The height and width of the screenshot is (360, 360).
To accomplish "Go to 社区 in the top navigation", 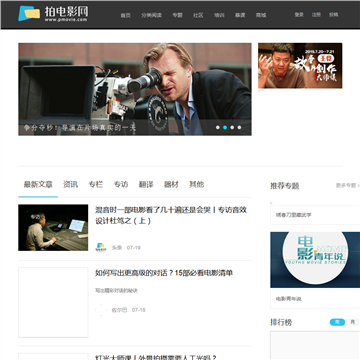I will pos(198,15).
